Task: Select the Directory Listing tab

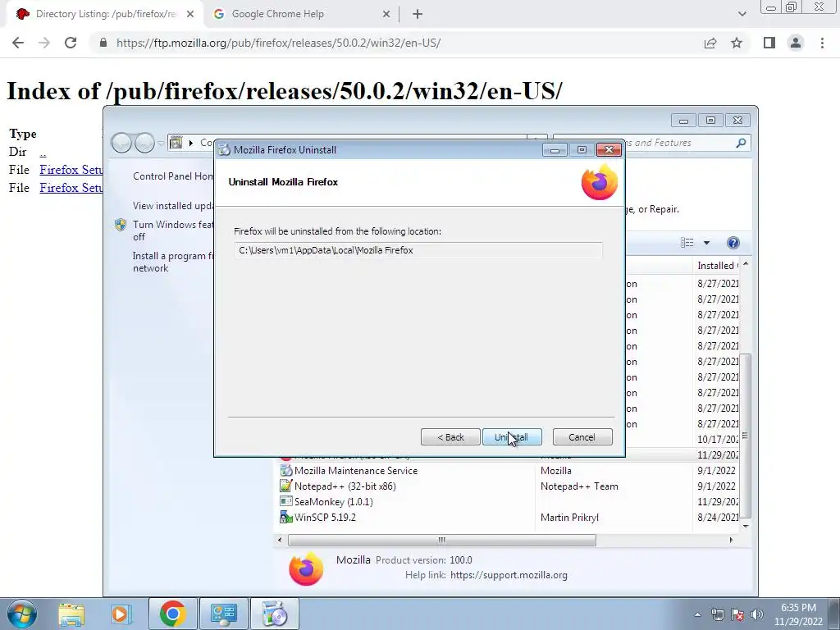Action: pyautogui.click(x=105, y=14)
